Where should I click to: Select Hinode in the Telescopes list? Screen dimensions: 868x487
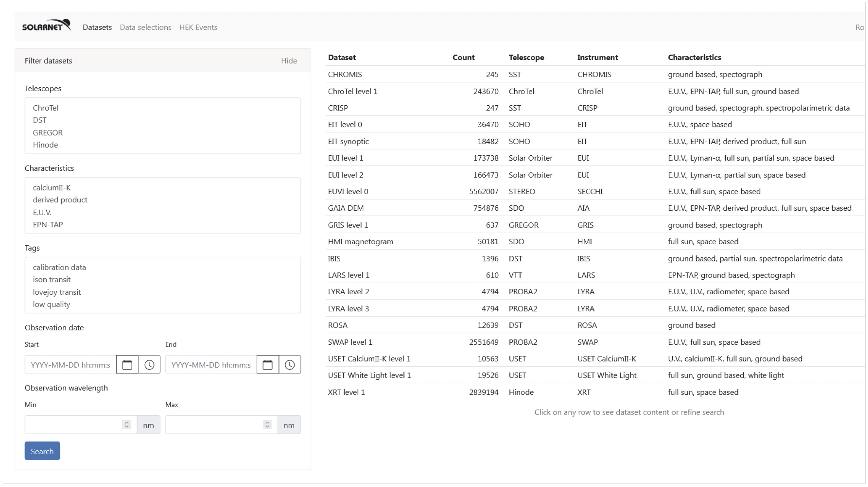pos(45,145)
